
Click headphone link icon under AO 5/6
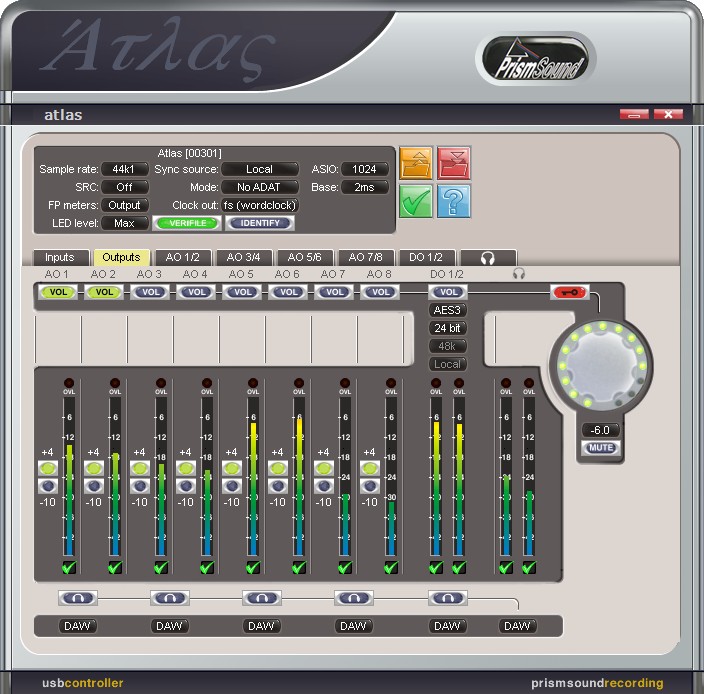pos(262,598)
